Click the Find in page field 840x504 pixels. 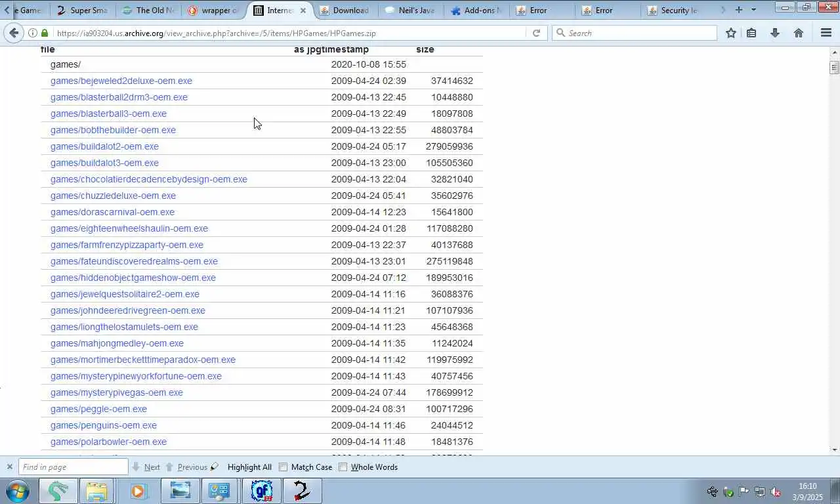pyautogui.click(x=73, y=467)
